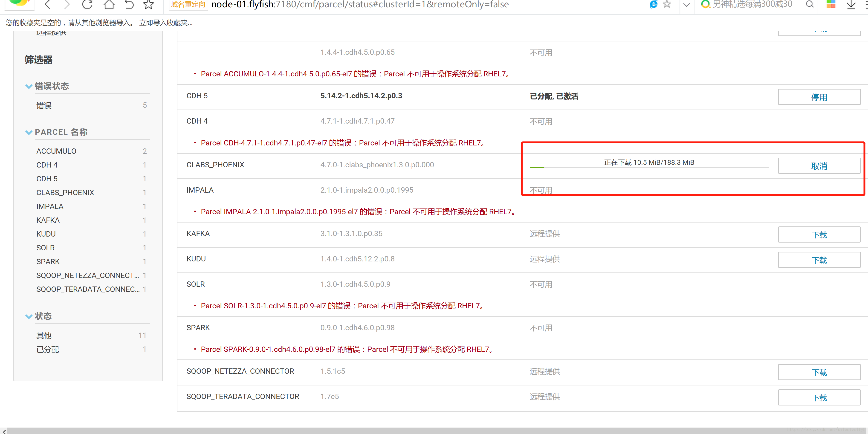Cancel the CLABS_PHOENIX download with 取消

click(819, 166)
